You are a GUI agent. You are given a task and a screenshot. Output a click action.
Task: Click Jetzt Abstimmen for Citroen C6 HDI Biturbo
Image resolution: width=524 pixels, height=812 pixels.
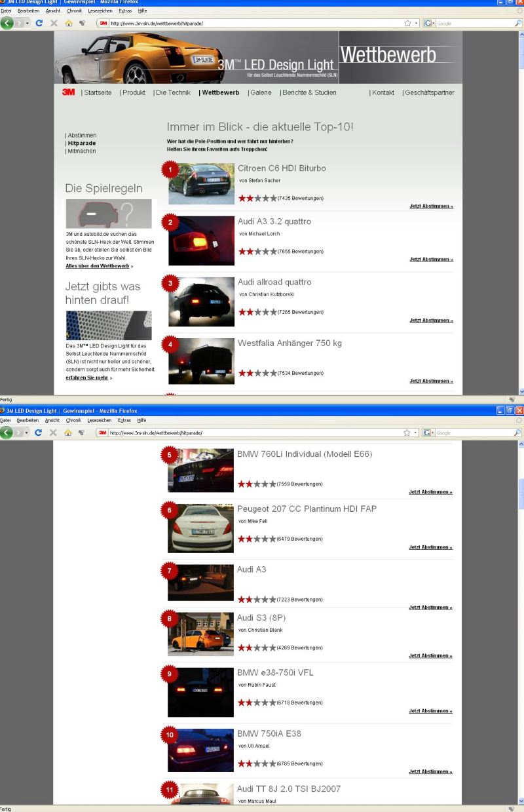[x=431, y=206]
